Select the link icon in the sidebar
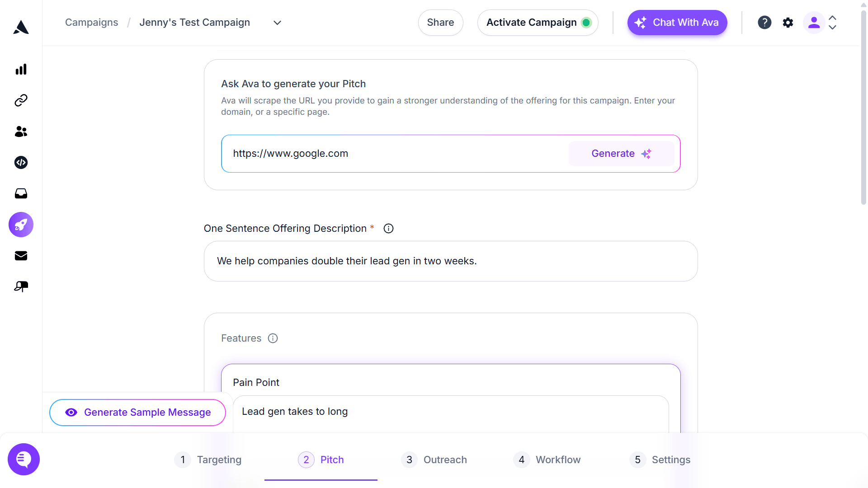The height and width of the screenshot is (488, 868). (x=21, y=100)
